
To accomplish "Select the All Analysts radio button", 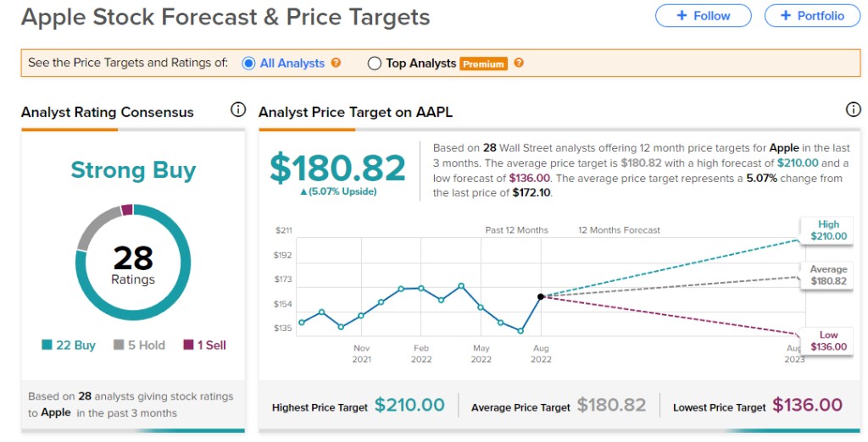I will 248,63.
